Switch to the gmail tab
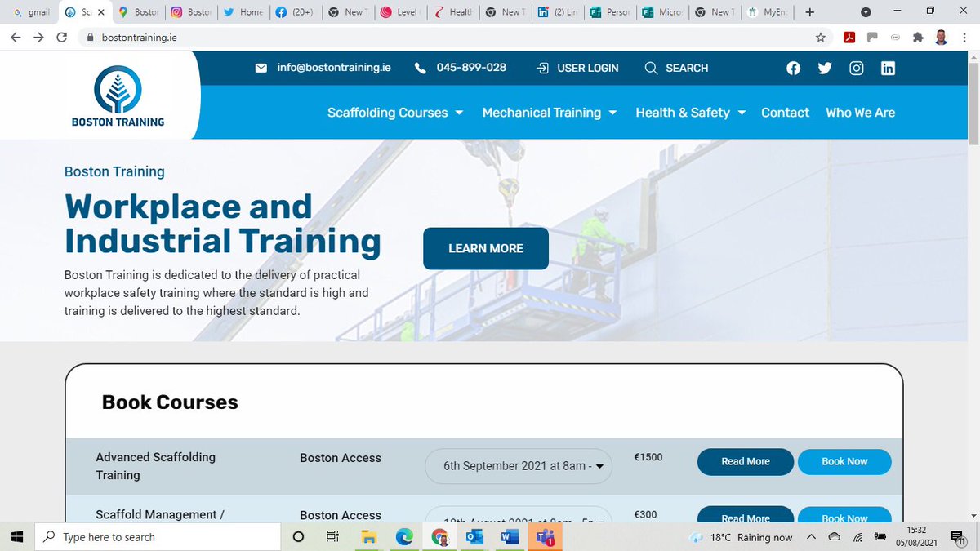Viewport: 980px width, 551px height. pyautogui.click(x=32, y=12)
